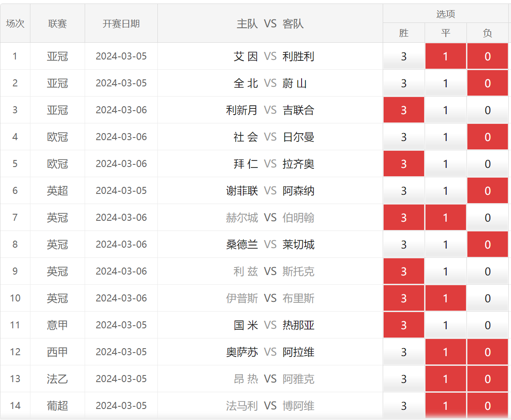The height and width of the screenshot is (420, 511).
Task: Click the 联赛 column header
Action: point(57,23)
